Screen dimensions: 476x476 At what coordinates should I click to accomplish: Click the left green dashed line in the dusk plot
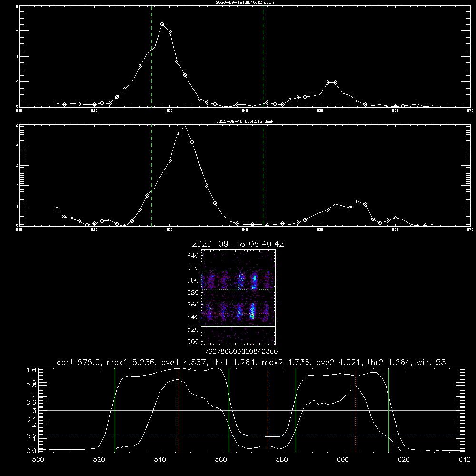[152, 176]
